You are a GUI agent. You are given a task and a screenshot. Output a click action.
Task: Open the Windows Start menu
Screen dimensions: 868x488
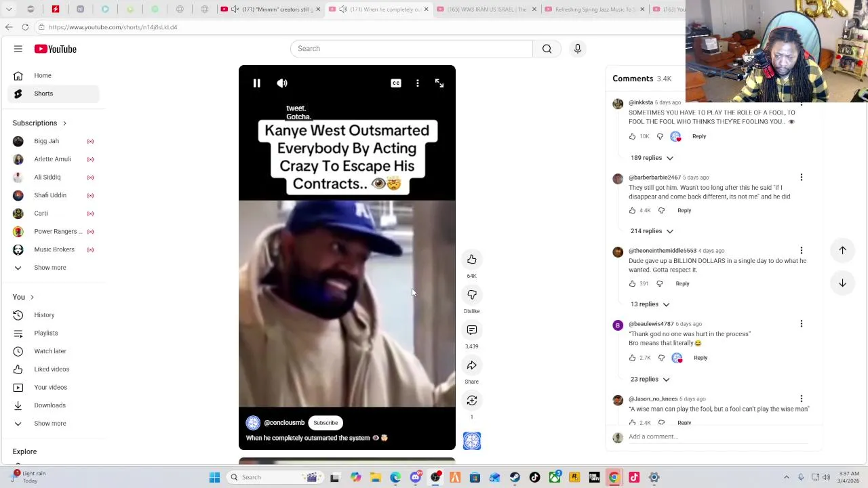(x=214, y=477)
